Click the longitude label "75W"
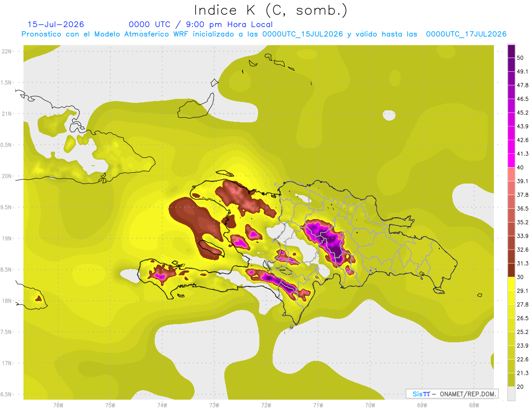The height and width of the screenshot is (411, 532). pyautogui.click(x=110, y=405)
